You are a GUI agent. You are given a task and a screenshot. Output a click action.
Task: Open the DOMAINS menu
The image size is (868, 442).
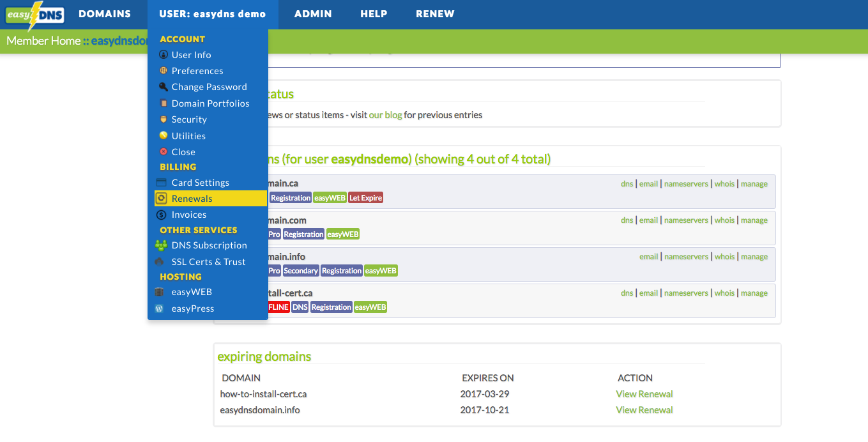105,14
